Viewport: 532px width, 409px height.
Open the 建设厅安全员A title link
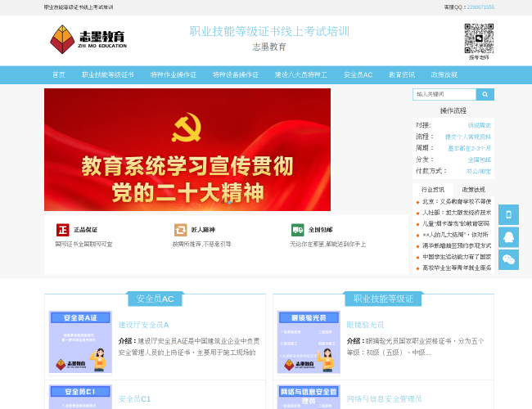click(143, 325)
